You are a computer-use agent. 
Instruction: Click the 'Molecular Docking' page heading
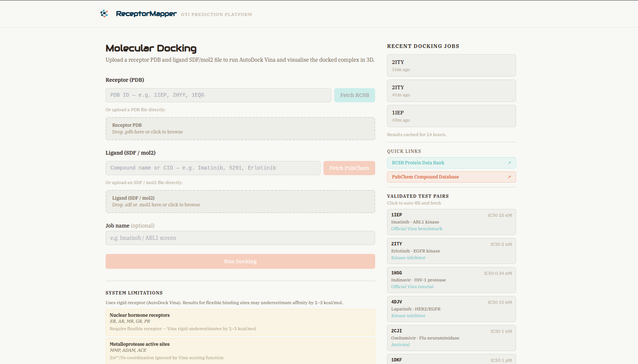point(151,48)
